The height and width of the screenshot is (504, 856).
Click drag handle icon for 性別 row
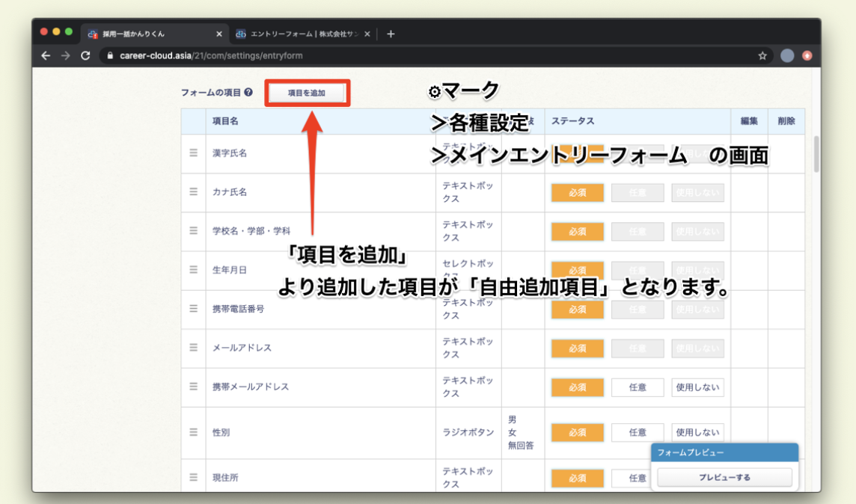[193, 432]
